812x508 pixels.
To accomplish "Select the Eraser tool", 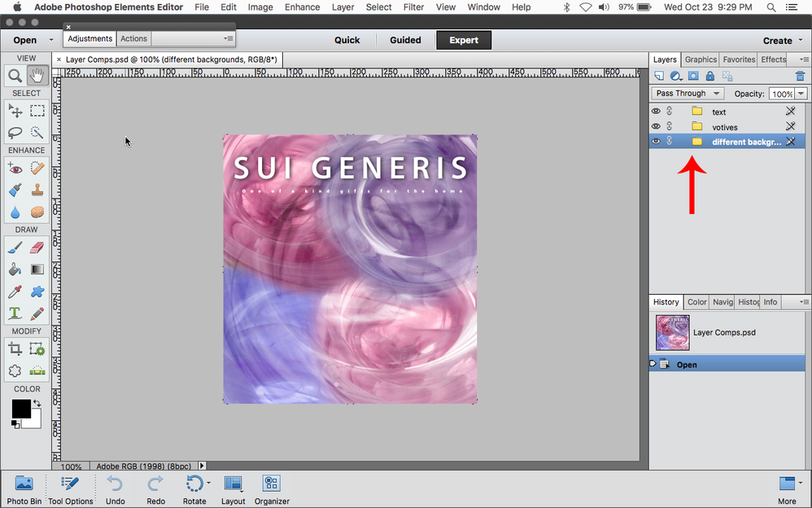I will [x=37, y=247].
